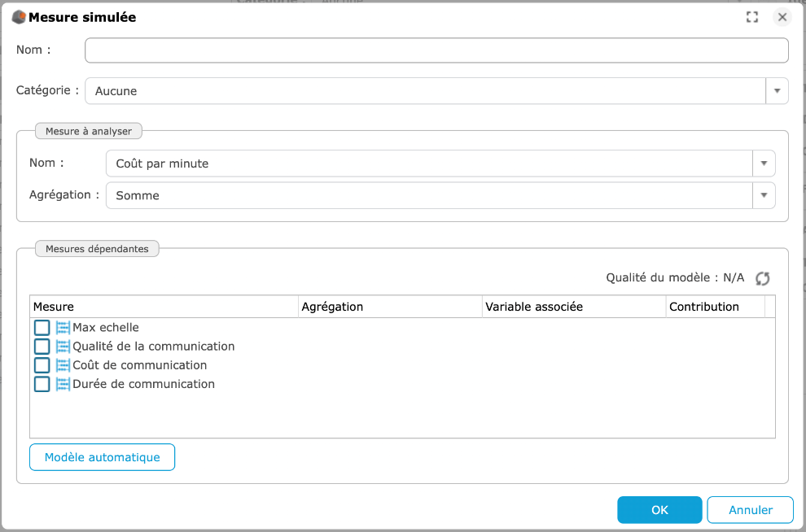
Task: Click the Coût de communication measure icon
Action: tap(63, 365)
